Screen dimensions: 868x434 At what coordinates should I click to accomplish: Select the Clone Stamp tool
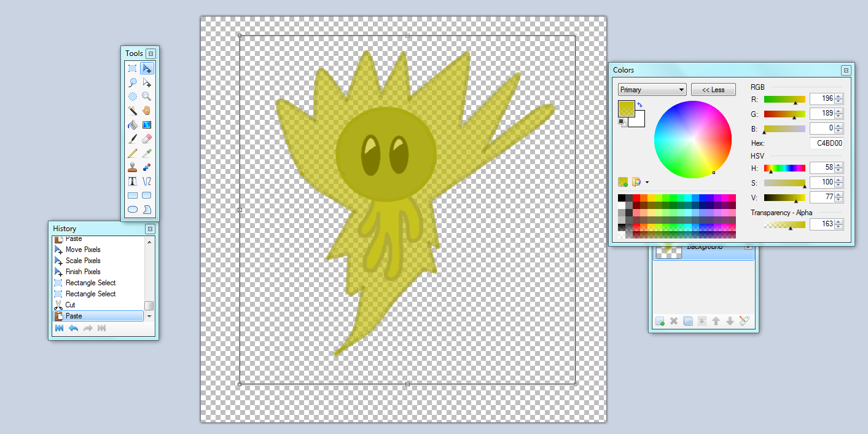[132, 167]
